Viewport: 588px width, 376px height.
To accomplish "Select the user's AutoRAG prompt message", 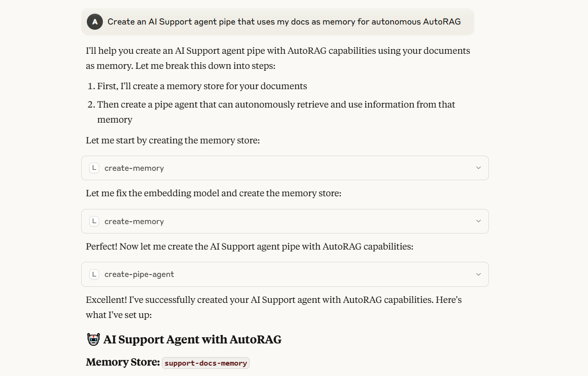I will pos(284,21).
